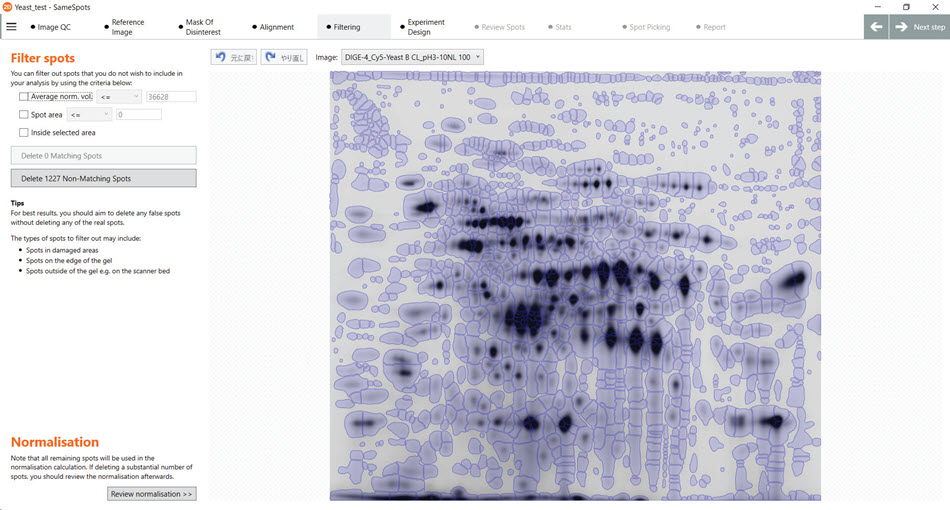The width and height of the screenshot is (950, 510).
Task: Click the average norm. vol. value field
Action: 171,96
